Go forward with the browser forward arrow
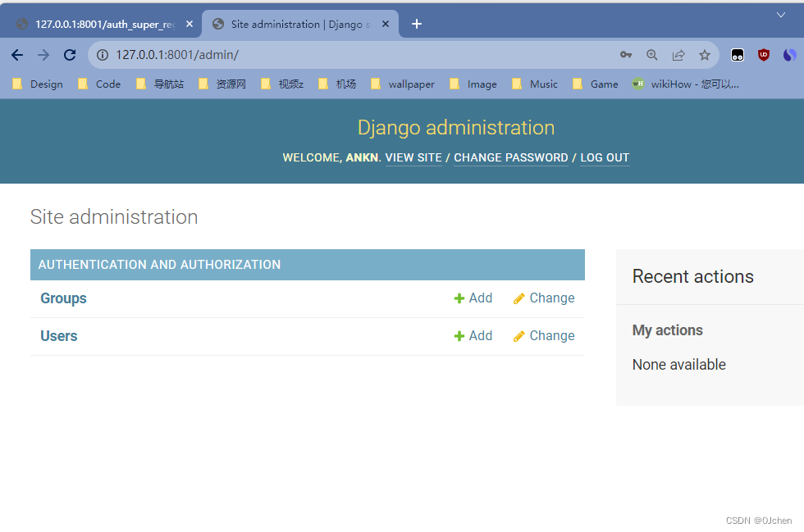The height and width of the screenshot is (532, 804). tap(43, 55)
